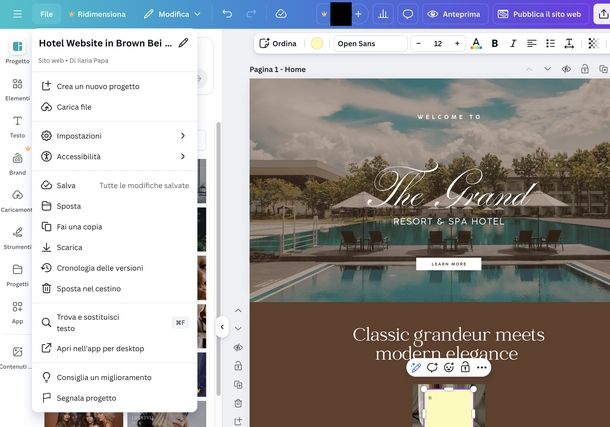This screenshot has height=427, width=610.
Task: Open the yellow fill color swatch
Action: pyautogui.click(x=317, y=44)
